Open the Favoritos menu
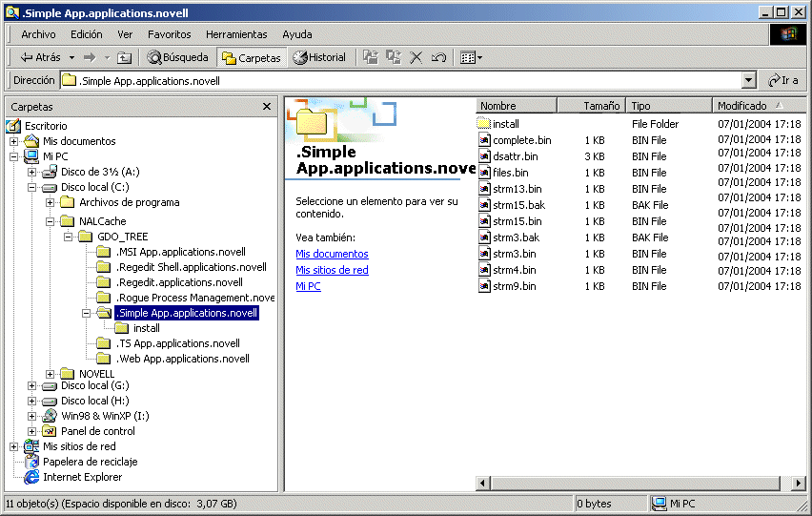 tap(169, 34)
